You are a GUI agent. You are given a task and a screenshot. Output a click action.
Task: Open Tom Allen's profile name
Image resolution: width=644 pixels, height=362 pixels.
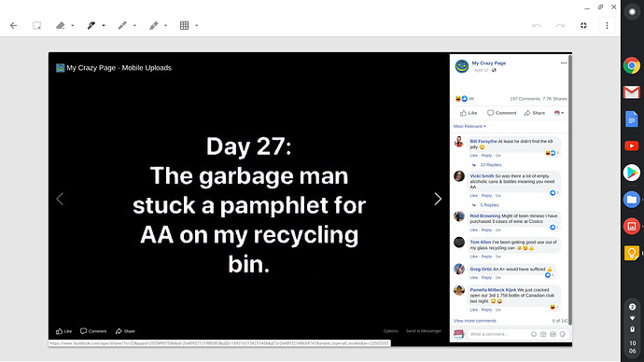(481, 243)
